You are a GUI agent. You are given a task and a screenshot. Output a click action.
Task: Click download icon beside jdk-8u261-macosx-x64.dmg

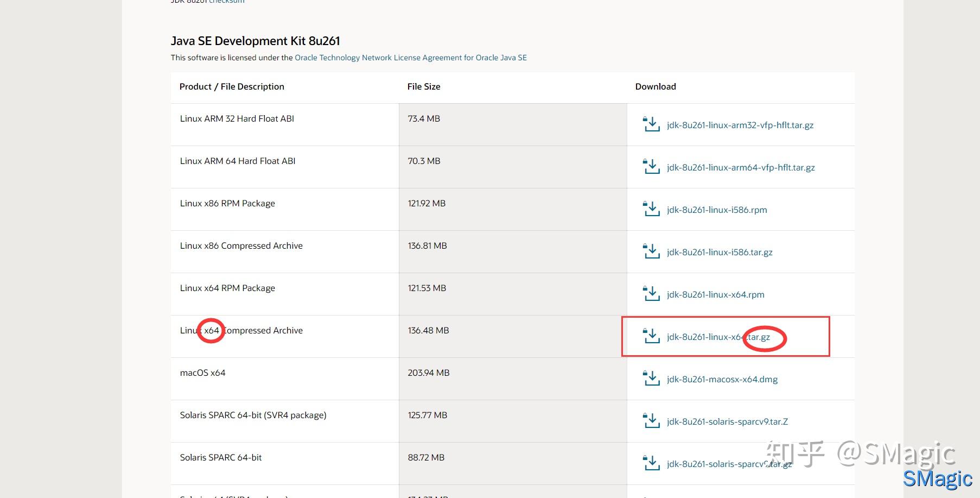tap(651, 379)
